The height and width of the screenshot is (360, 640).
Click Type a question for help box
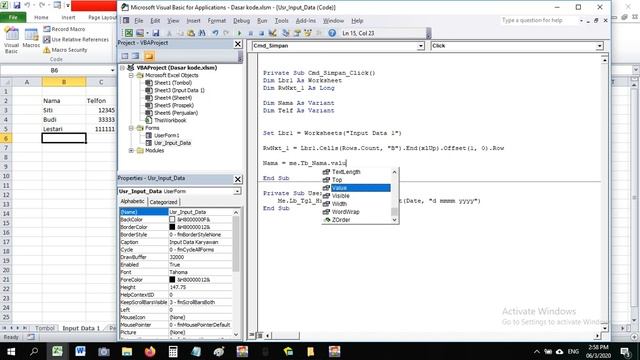pyautogui.click(x=538, y=20)
